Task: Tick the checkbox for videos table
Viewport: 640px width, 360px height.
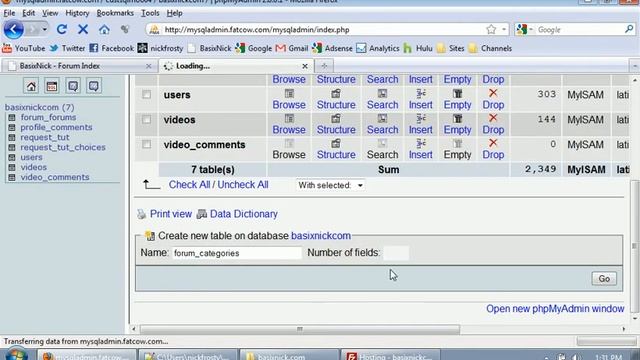Action: click(147, 120)
